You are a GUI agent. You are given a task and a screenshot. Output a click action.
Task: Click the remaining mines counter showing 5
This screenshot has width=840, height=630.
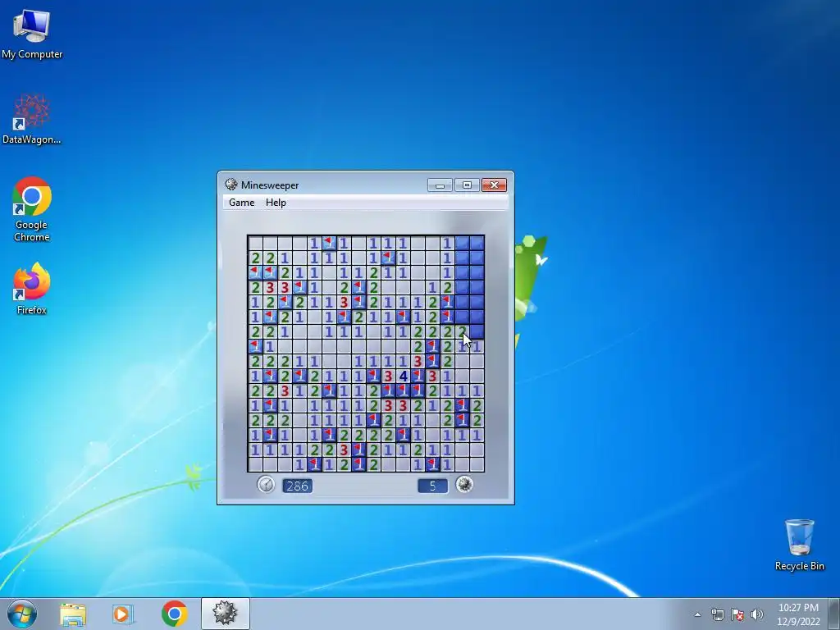432,486
